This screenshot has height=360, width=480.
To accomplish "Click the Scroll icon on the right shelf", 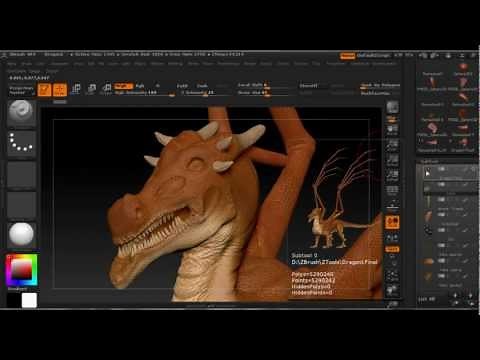I will tap(392, 130).
